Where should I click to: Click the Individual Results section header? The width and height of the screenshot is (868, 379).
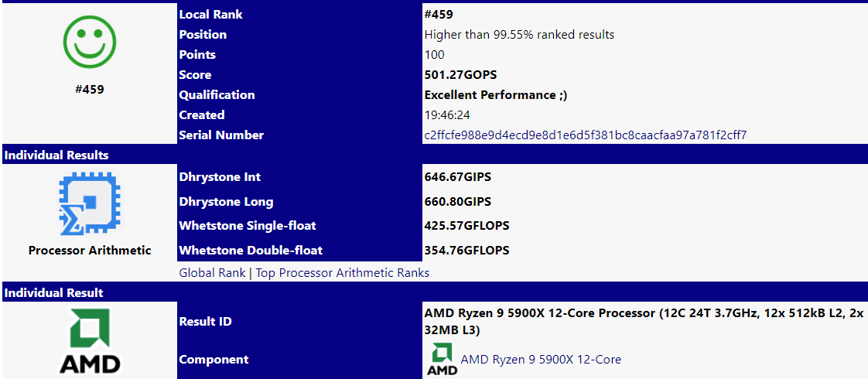coord(56,155)
